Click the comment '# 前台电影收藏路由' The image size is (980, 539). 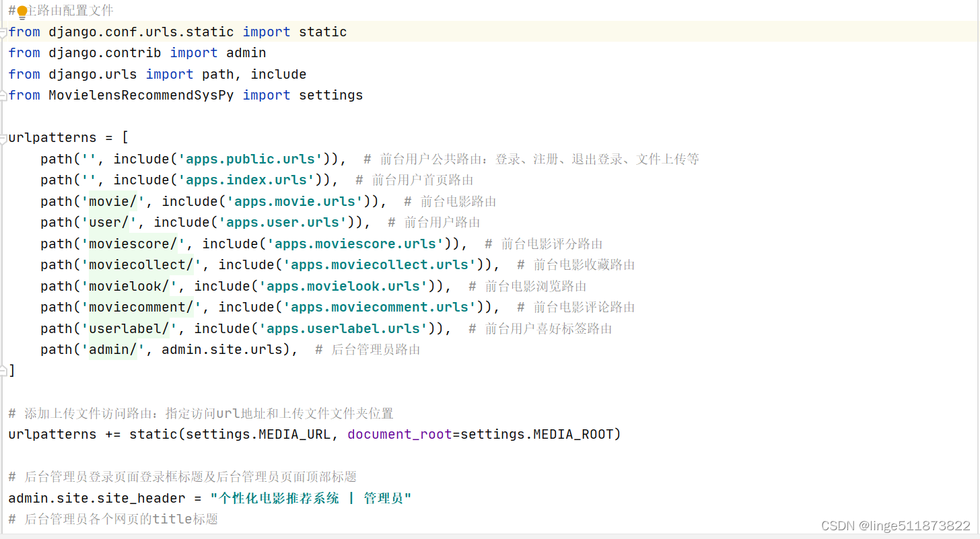[x=576, y=264]
